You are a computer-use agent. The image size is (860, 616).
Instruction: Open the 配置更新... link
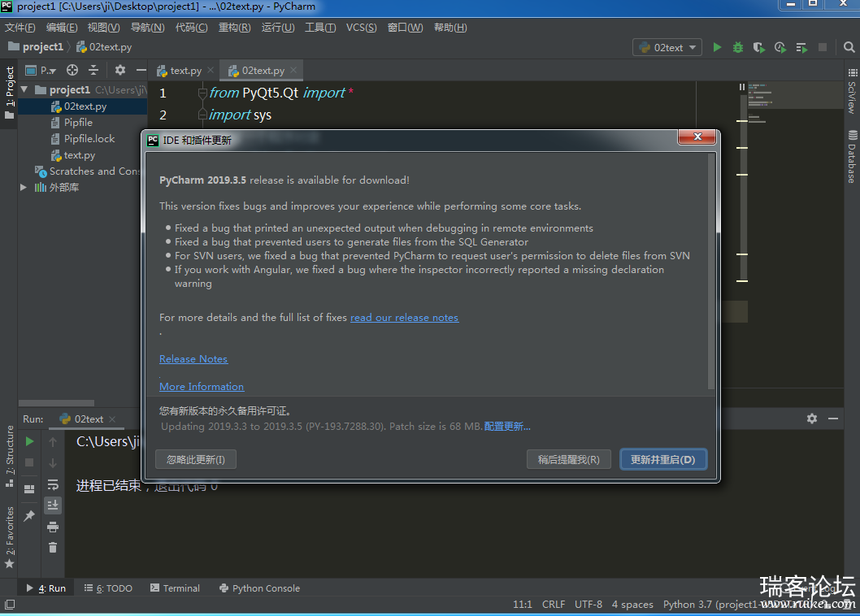[507, 426]
